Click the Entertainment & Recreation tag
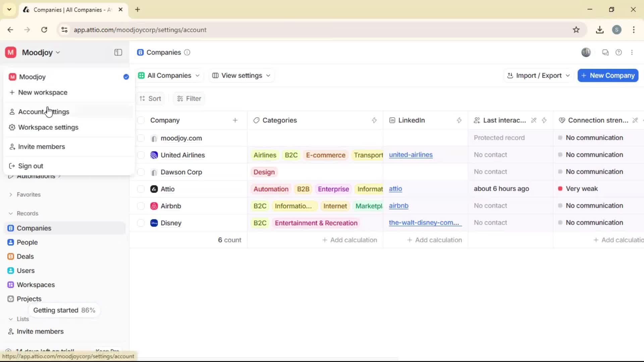 tap(316, 223)
